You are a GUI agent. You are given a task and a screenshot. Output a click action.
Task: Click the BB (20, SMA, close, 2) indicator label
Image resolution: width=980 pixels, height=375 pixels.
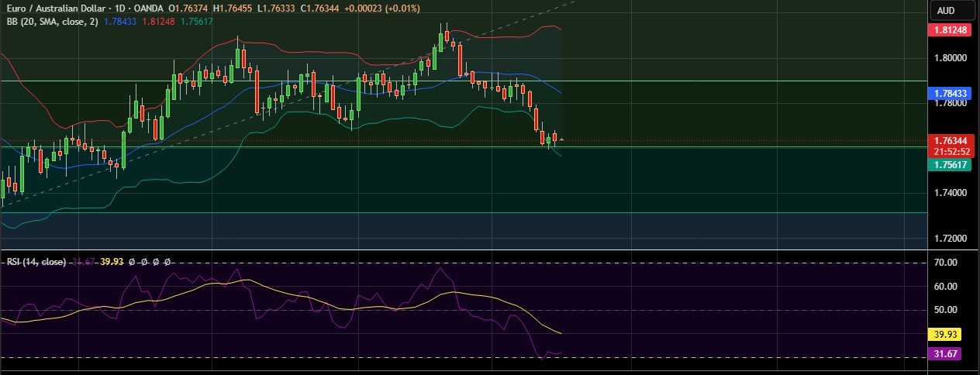(x=49, y=21)
